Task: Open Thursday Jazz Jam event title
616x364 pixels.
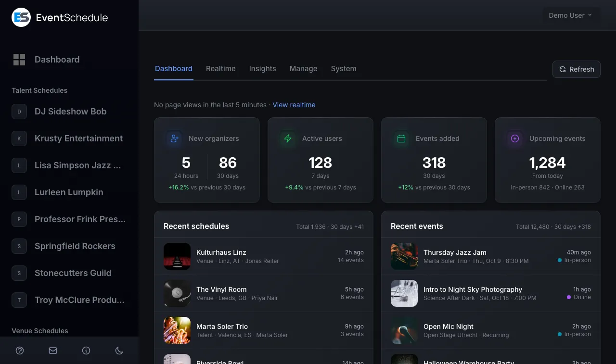Action: 455,252
